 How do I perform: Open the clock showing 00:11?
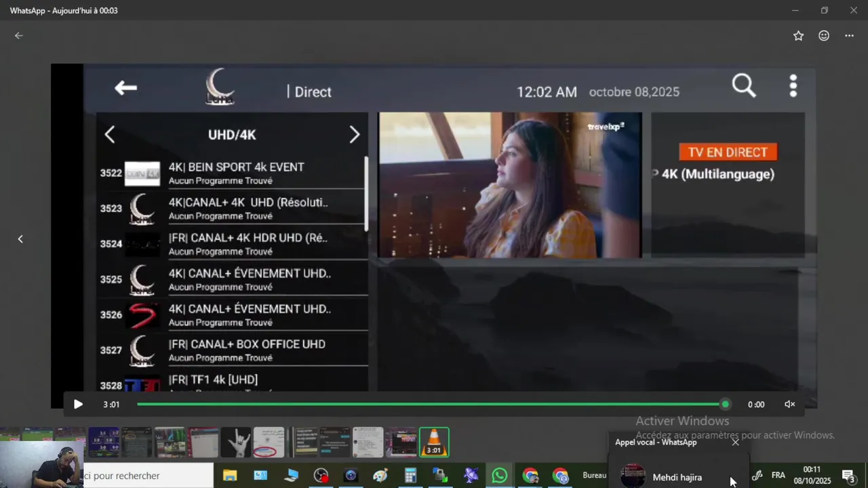tap(812, 475)
